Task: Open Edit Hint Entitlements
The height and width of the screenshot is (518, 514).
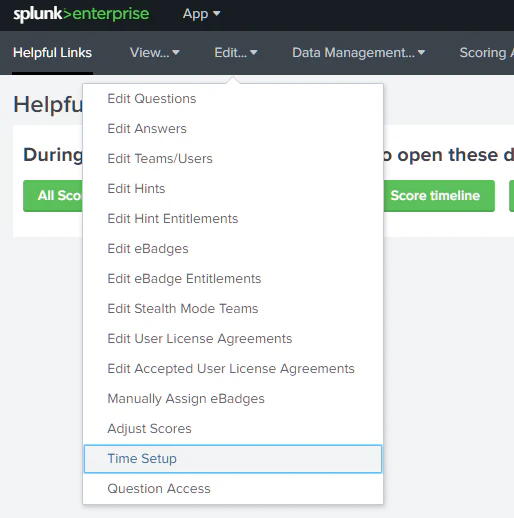Action: pyautogui.click(x=233, y=219)
